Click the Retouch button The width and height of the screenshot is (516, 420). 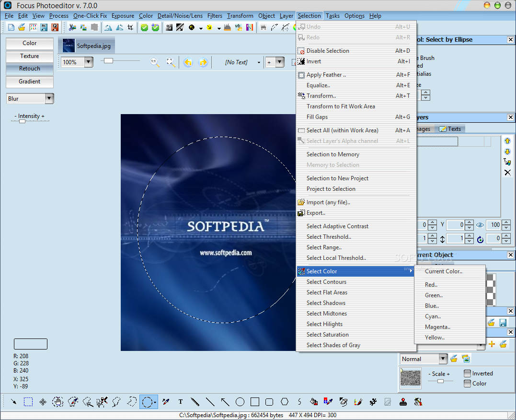coord(30,69)
